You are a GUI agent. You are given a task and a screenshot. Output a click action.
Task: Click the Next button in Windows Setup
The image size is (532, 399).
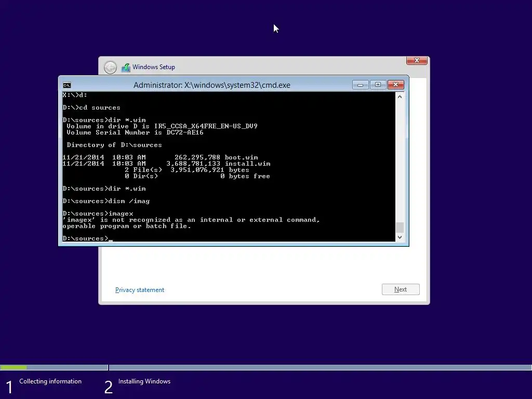coord(401,289)
